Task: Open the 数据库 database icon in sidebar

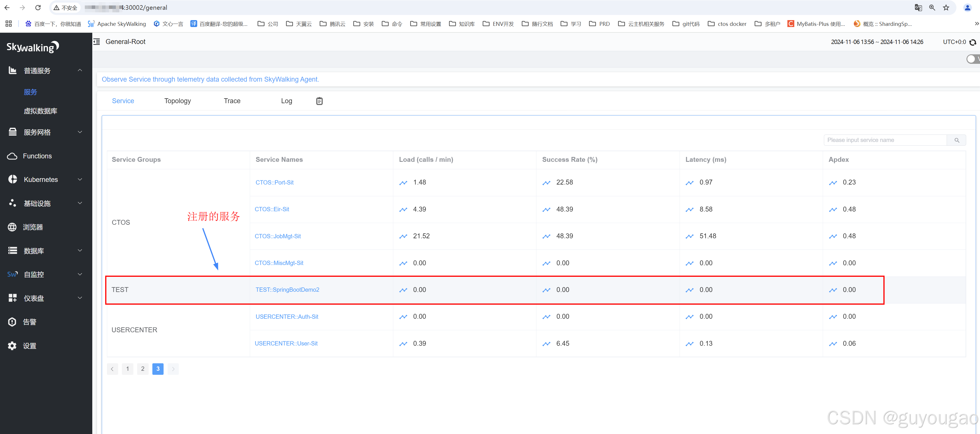Action: pyautogui.click(x=12, y=250)
